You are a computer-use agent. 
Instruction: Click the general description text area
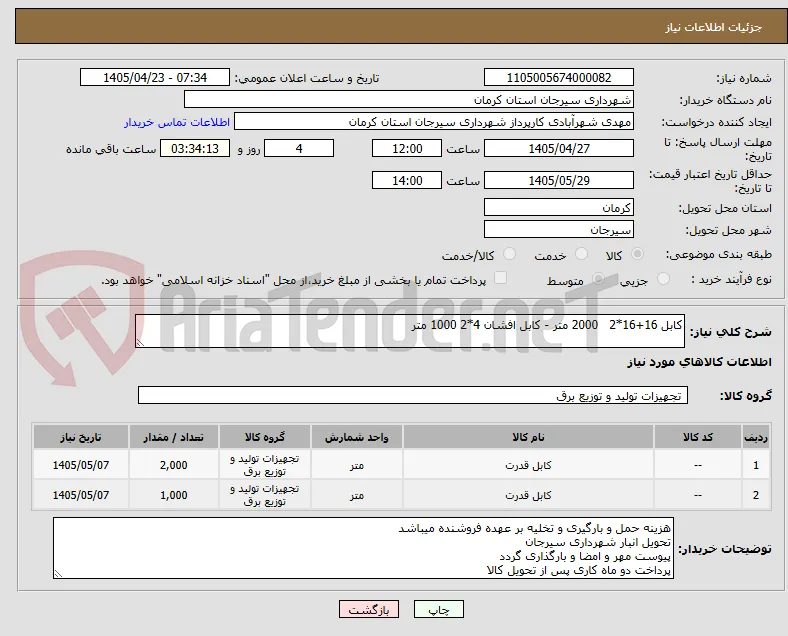click(x=410, y=331)
